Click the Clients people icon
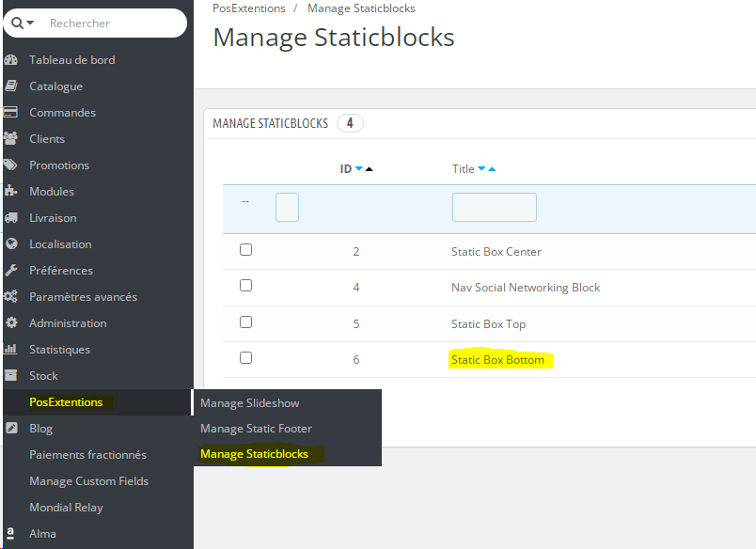This screenshot has height=549, width=756. [10, 139]
